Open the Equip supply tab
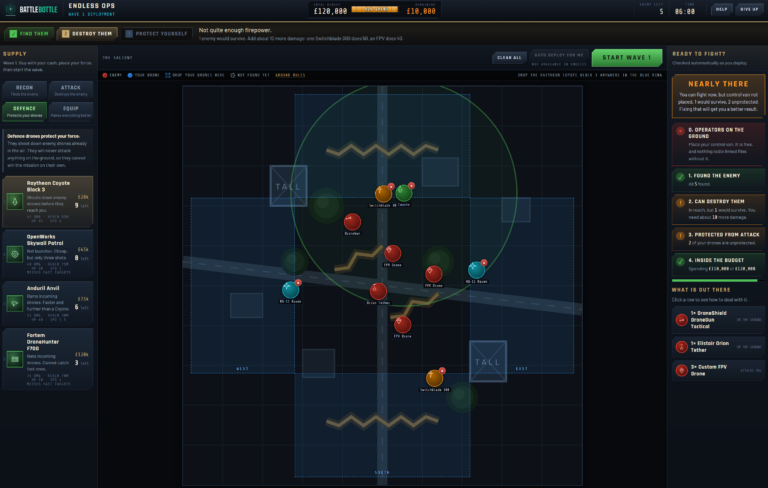 click(x=71, y=111)
